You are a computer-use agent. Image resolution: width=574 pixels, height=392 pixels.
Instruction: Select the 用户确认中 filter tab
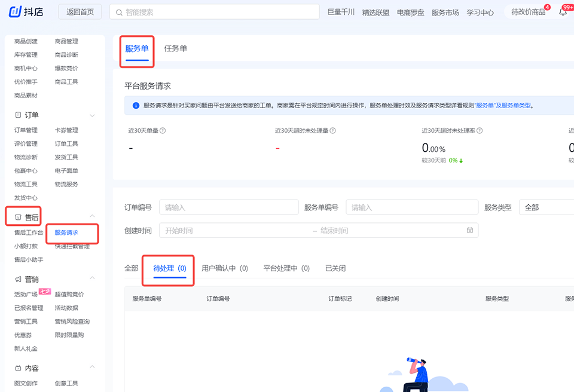[x=225, y=268]
